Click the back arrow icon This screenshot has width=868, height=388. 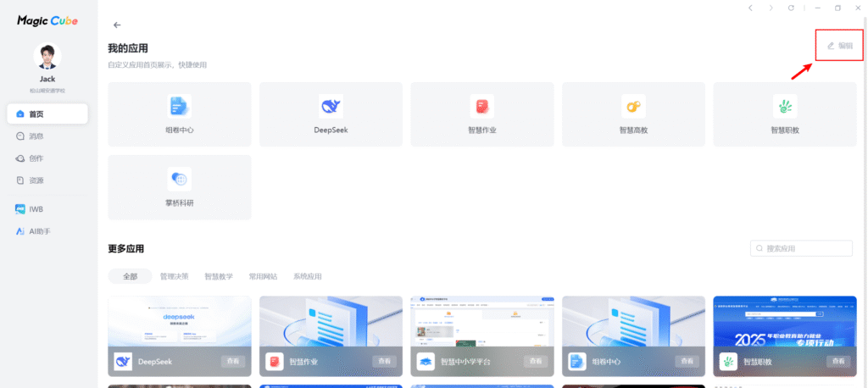coord(117,25)
